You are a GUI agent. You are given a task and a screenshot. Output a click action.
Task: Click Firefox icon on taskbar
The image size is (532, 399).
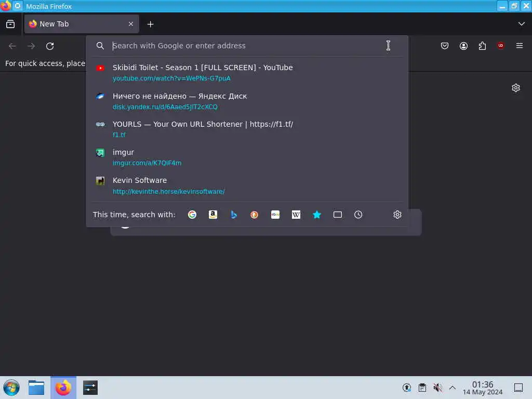coord(63,388)
